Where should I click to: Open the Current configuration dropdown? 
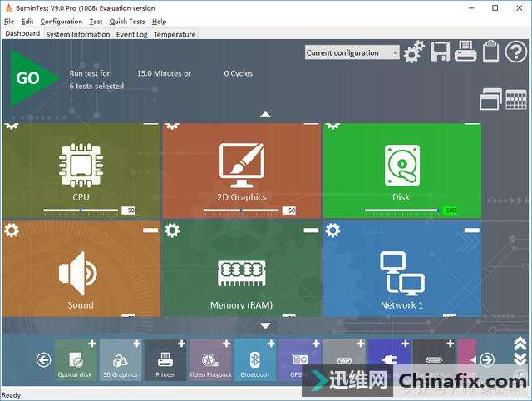(x=352, y=52)
